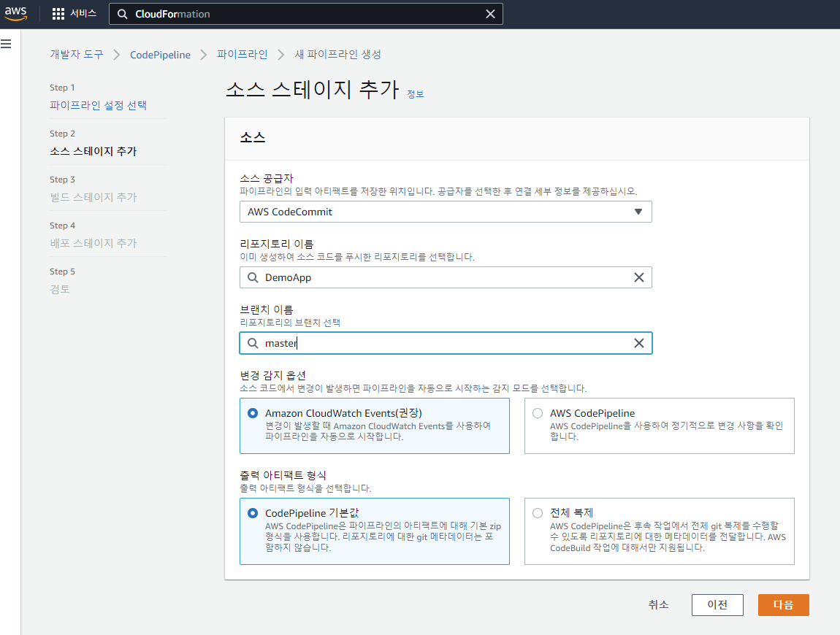Click the master branch name field
Image resolution: width=840 pixels, height=635 pixels.
(446, 343)
